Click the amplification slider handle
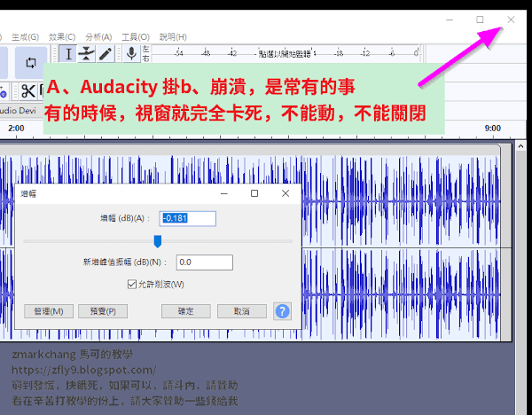This screenshot has width=532, height=415. 158,241
